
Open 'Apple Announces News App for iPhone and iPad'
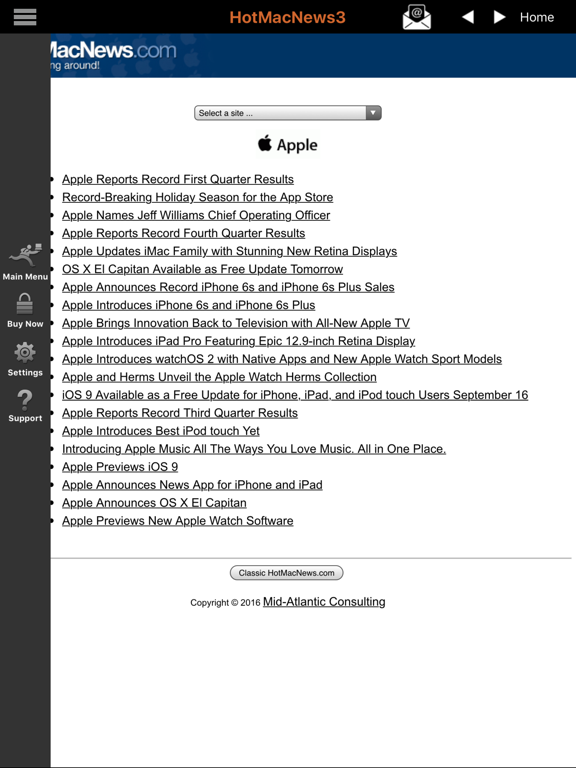click(192, 485)
